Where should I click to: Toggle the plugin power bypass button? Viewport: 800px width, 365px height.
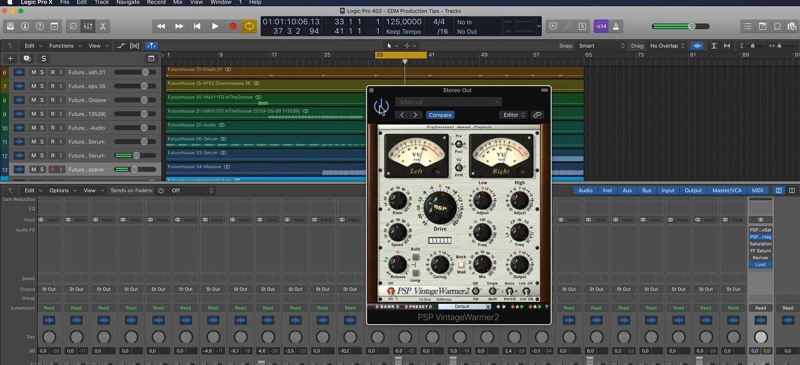[381, 107]
